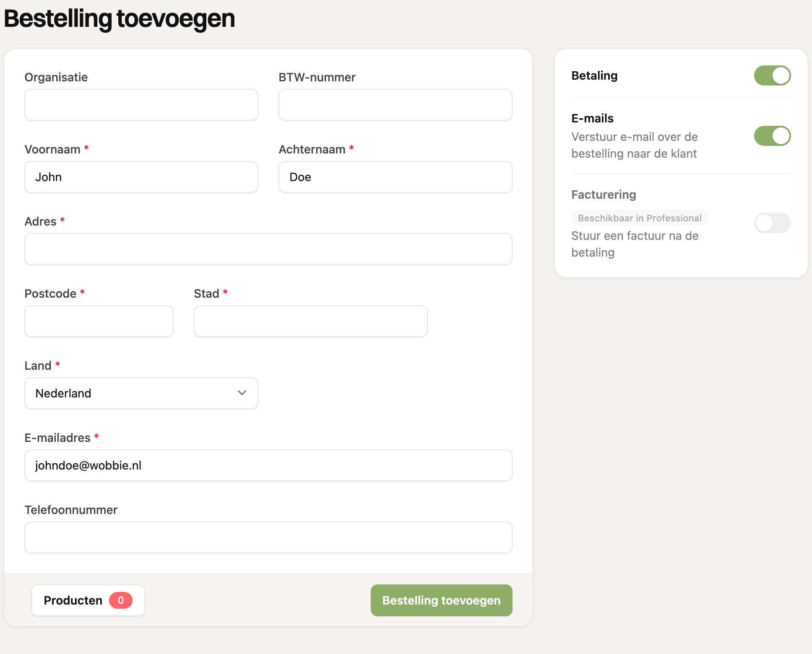This screenshot has width=812, height=654.
Task: Toggle the Facturering invoice switch
Action: [x=772, y=223]
